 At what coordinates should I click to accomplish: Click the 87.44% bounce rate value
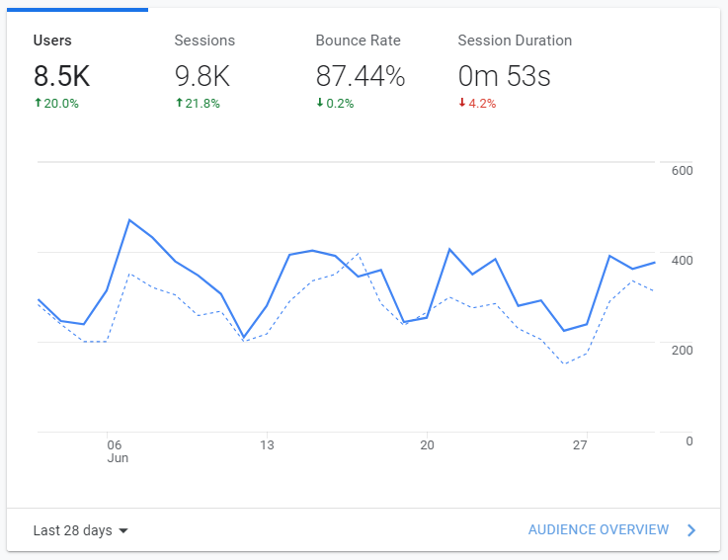pyautogui.click(x=361, y=76)
